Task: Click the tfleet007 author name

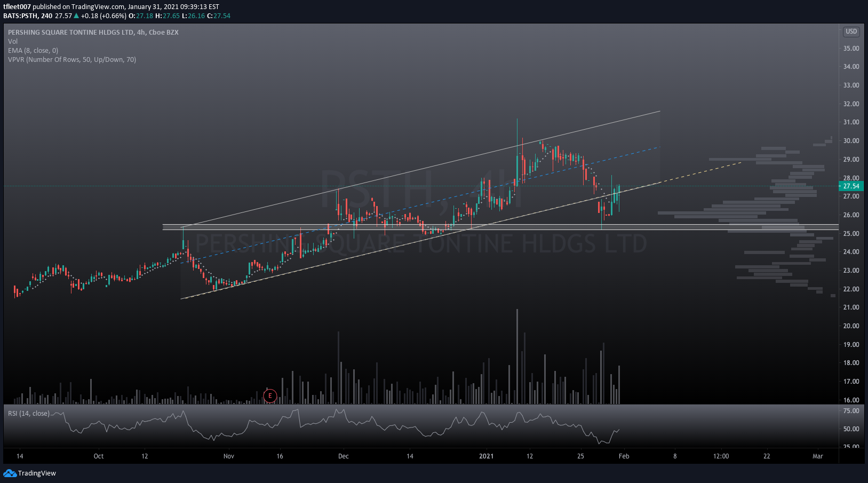Action: (17, 7)
